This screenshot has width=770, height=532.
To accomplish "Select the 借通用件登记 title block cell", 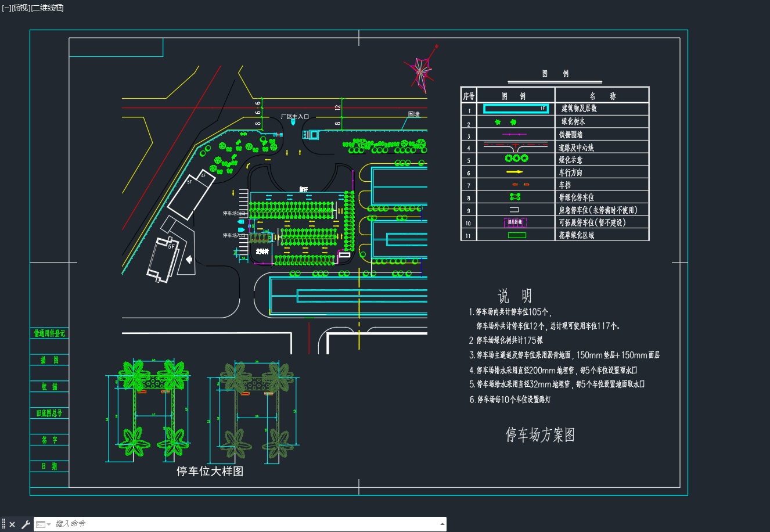I will click(x=50, y=333).
